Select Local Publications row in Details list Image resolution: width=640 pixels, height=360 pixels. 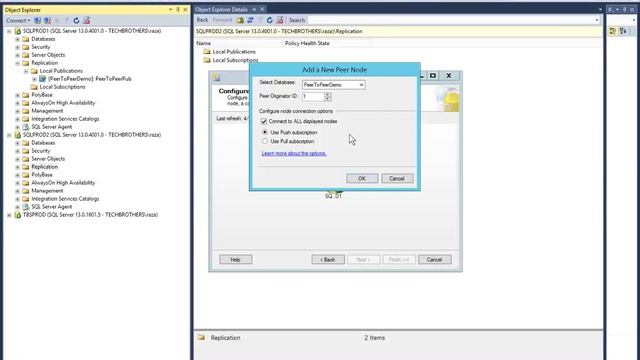click(x=234, y=52)
